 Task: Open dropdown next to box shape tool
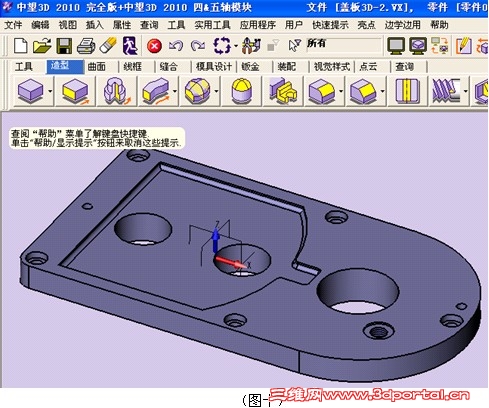tap(50, 91)
